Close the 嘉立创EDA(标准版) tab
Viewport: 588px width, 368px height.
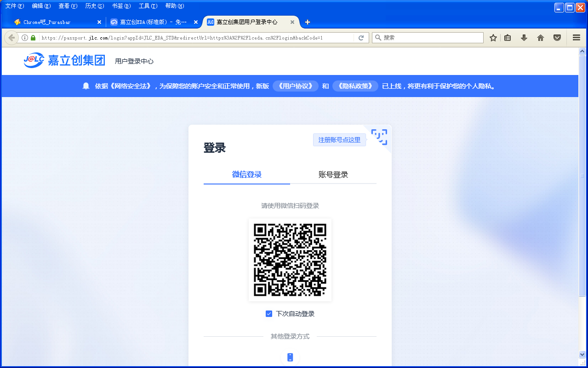(195, 22)
